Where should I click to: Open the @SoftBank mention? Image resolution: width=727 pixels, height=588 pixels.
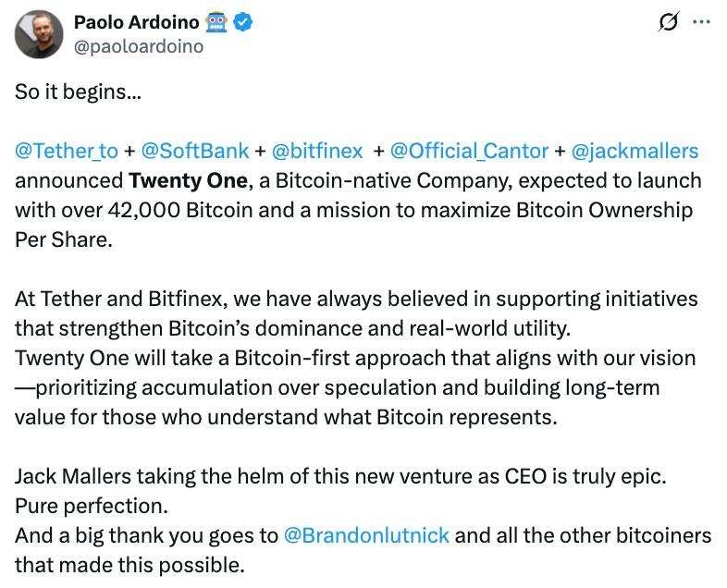point(195,151)
